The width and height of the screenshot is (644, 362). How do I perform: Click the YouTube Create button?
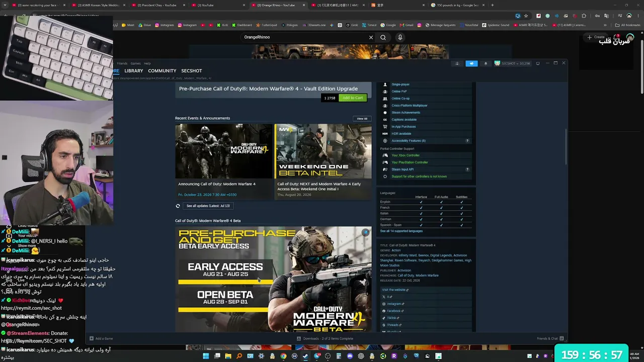tap(596, 37)
